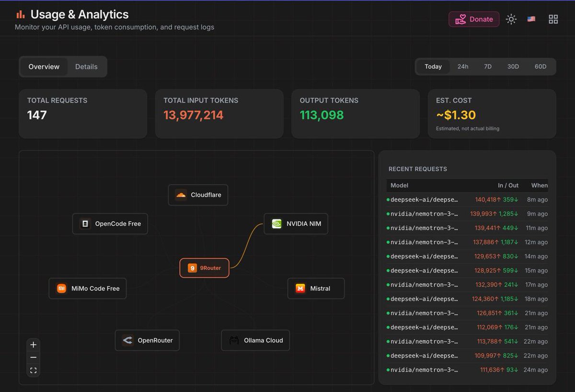The image size is (575, 392).
Task: Click the request row from 14m ago
Action: 467,256
